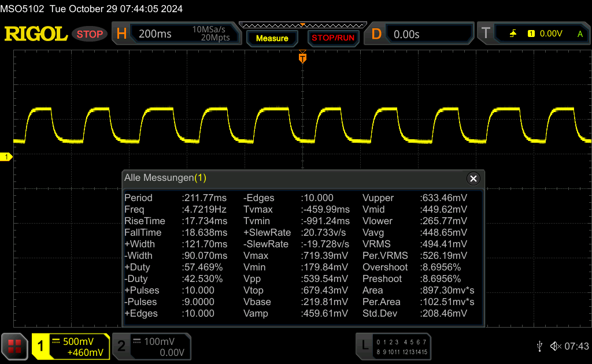Screen dimensions: 592x364
Task: Toggle acquisition with the STOP/RUN button
Action: [x=332, y=38]
